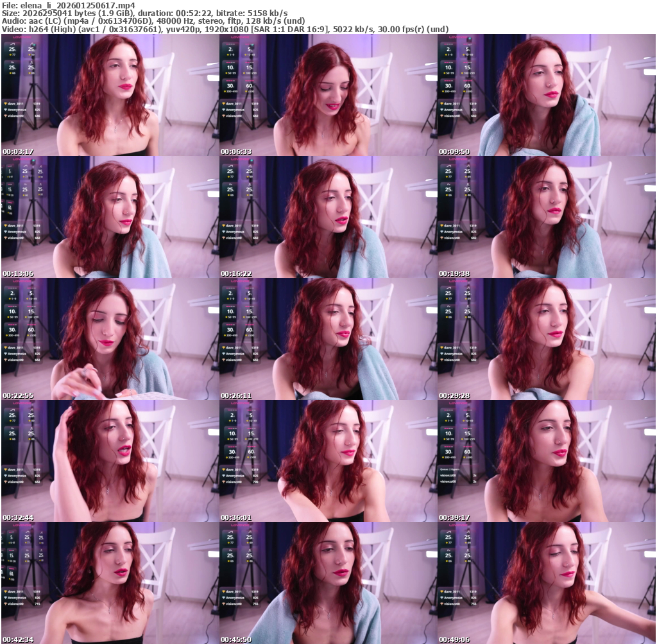
Task: Open the thumbnail at 00:32:44
Action: [110, 461]
